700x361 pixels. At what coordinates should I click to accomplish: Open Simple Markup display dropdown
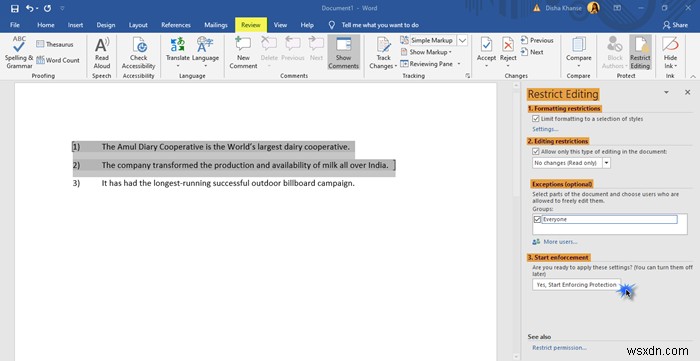462,40
